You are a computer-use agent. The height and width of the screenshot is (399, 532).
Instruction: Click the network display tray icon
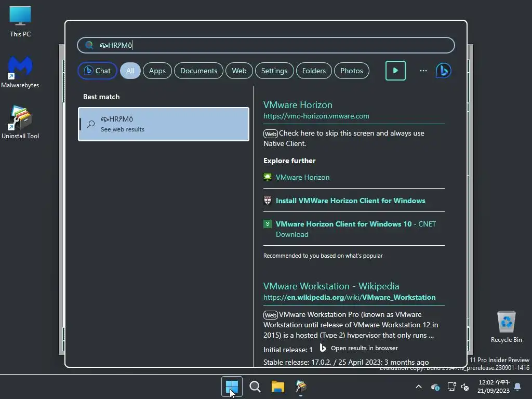click(451, 387)
